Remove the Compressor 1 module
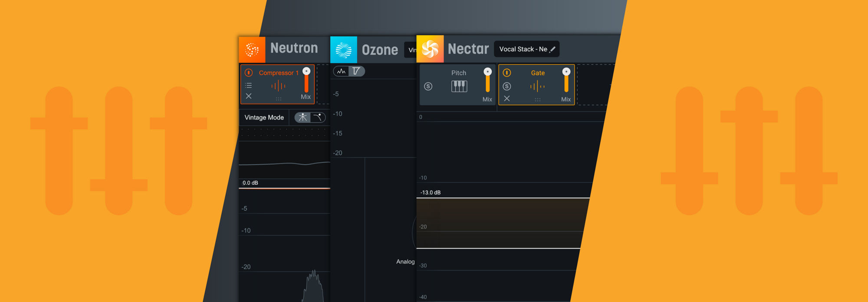 [249, 96]
